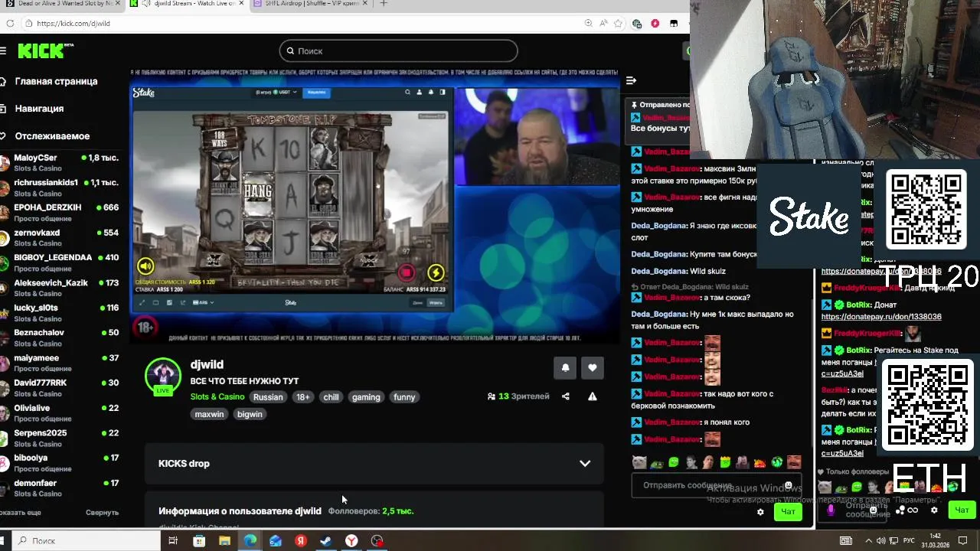The image size is (980, 551).
Task: Click the browser address bar URL
Action: click(x=73, y=24)
